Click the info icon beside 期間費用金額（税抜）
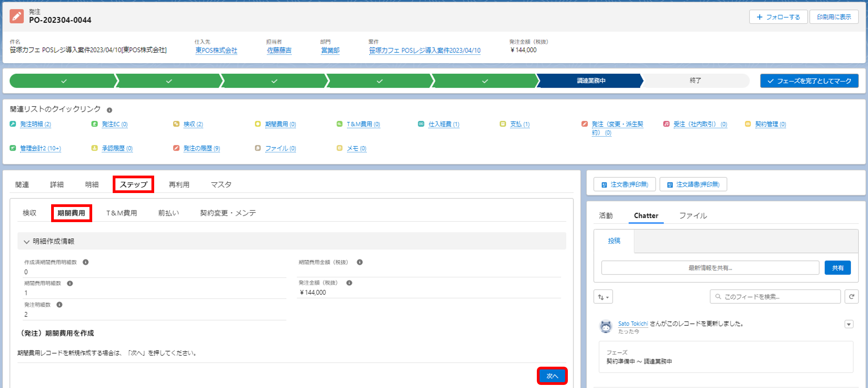 pyautogui.click(x=360, y=262)
